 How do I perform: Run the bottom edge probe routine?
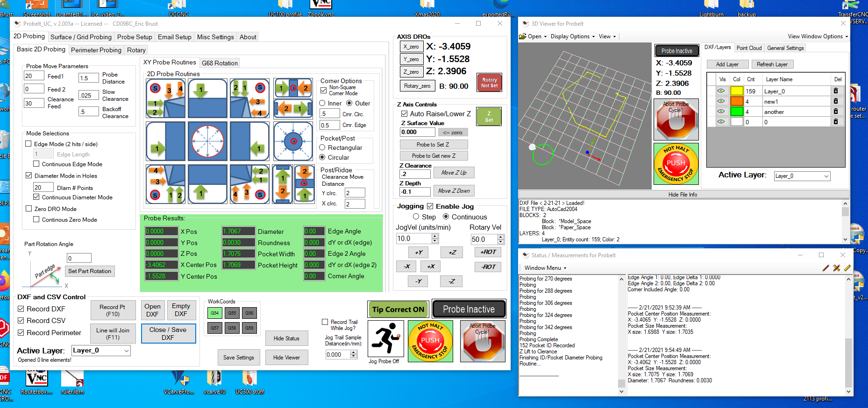207,184
